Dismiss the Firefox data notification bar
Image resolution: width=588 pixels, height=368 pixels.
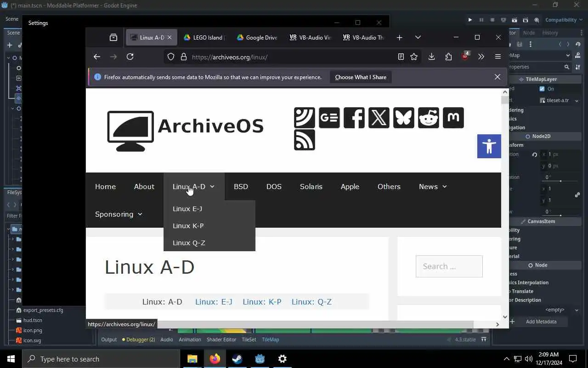pos(497,77)
